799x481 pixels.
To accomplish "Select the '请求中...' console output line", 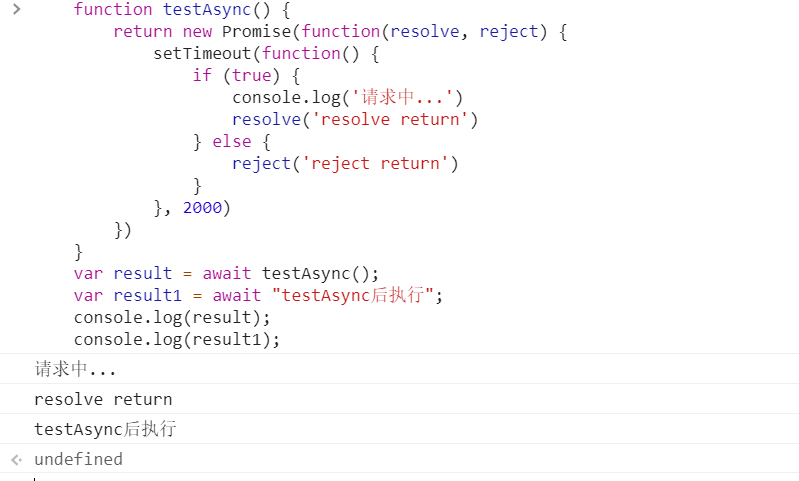I will coord(75,369).
